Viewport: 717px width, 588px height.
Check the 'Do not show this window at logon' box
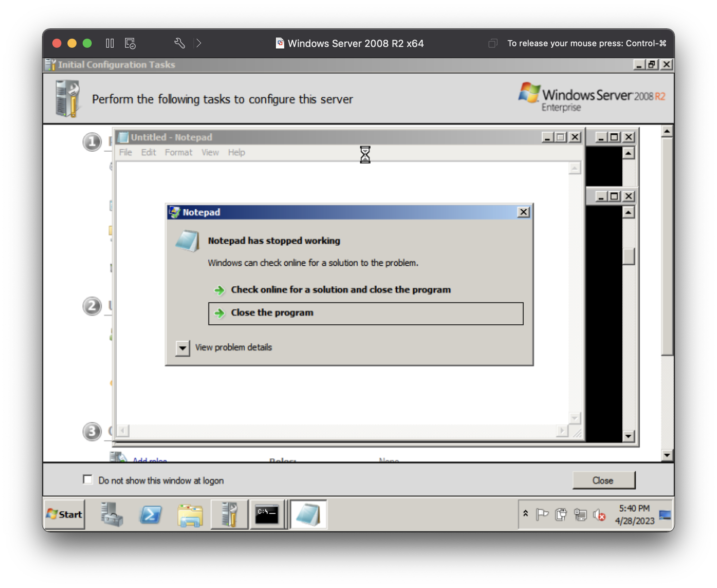pyautogui.click(x=88, y=480)
